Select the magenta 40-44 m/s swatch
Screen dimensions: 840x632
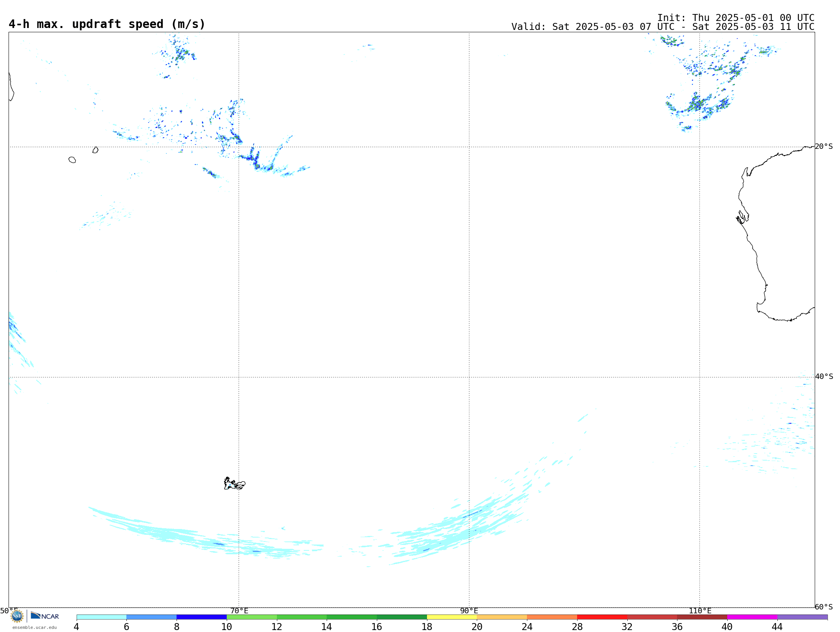tap(752, 617)
